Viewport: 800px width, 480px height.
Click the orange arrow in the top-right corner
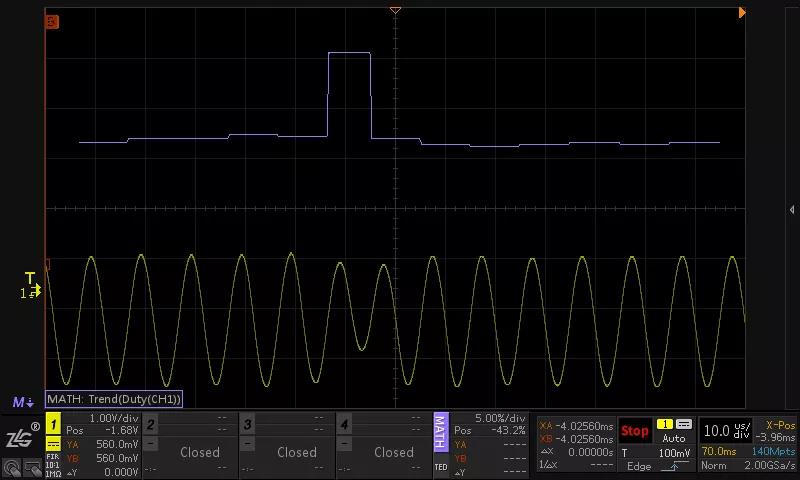coord(742,13)
